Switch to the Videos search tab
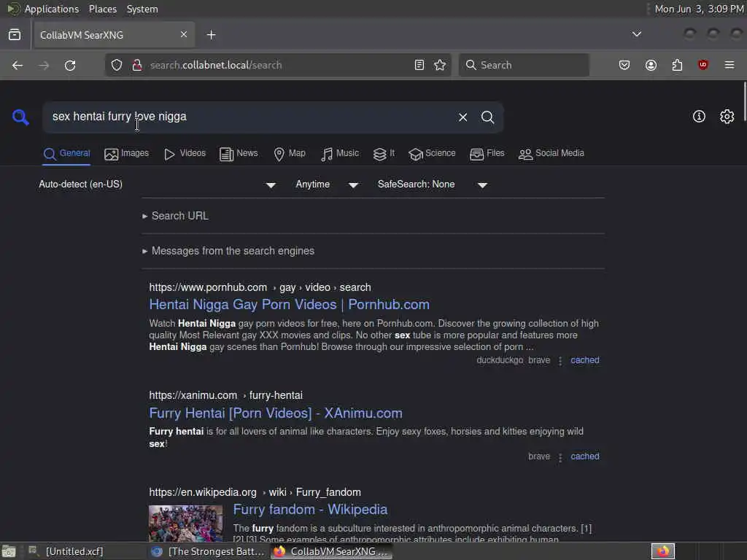This screenshot has height=560, width=747. coord(185,153)
